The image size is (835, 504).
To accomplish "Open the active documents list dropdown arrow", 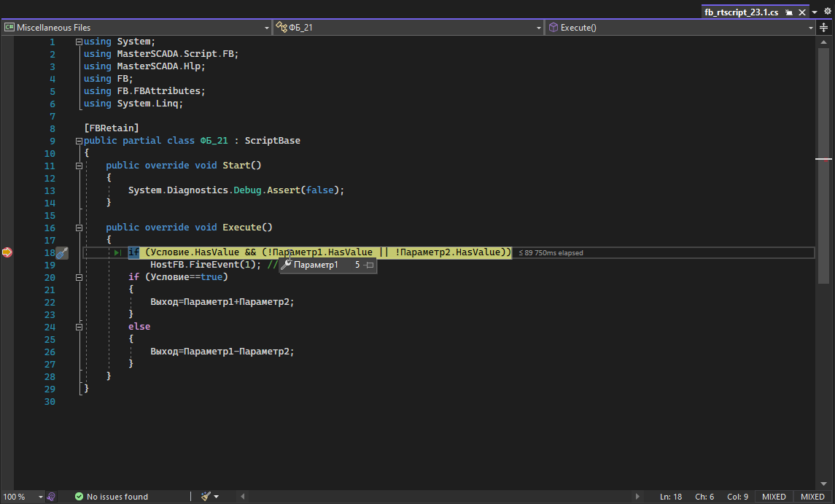I will pos(815,12).
